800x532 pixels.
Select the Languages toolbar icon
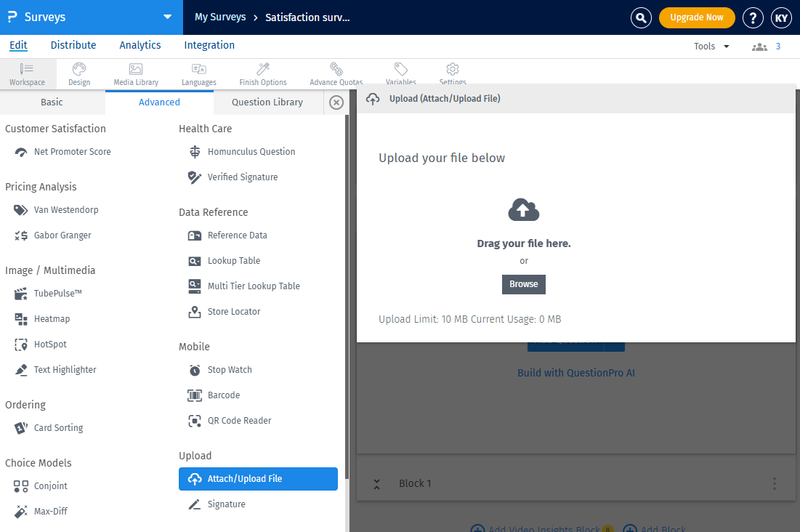point(198,74)
